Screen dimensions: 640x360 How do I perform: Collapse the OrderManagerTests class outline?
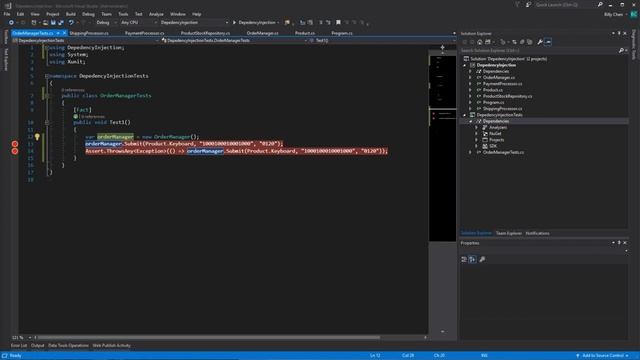47,96
